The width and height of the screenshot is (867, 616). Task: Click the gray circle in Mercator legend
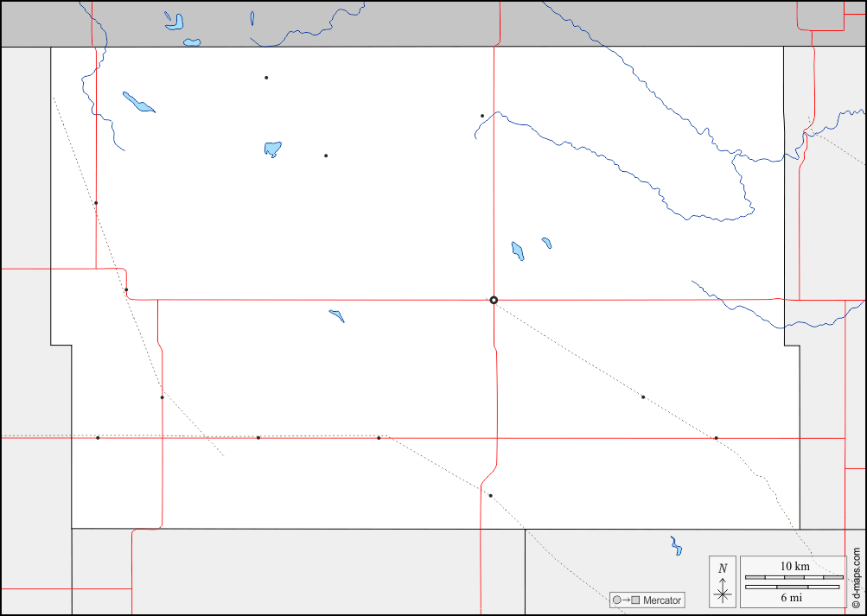(616, 600)
